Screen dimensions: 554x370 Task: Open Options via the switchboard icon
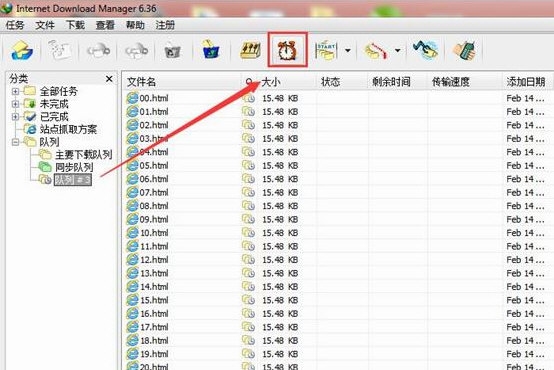(x=250, y=50)
